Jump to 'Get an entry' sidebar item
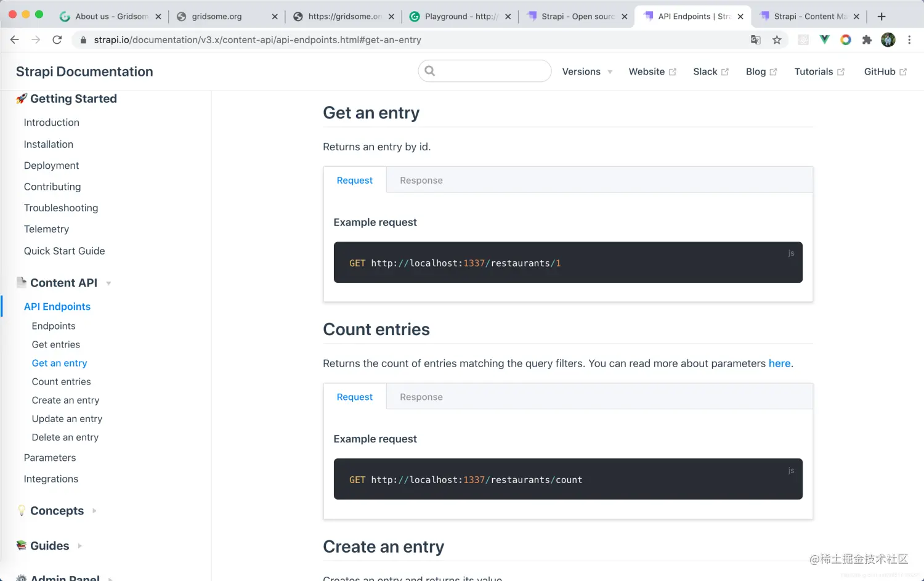Viewport: 924px width, 581px height. 60,363
